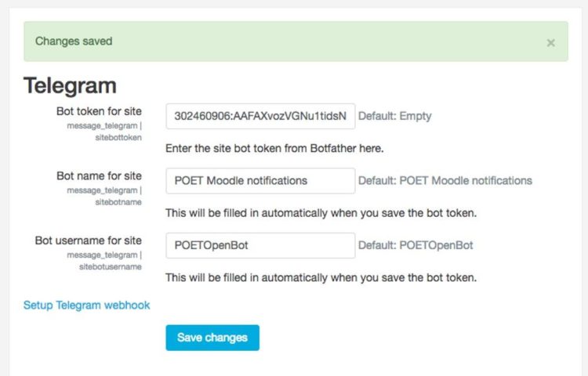The width and height of the screenshot is (588, 376).
Task: Open the Setup Telegram webhook link
Action: click(86, 305)
